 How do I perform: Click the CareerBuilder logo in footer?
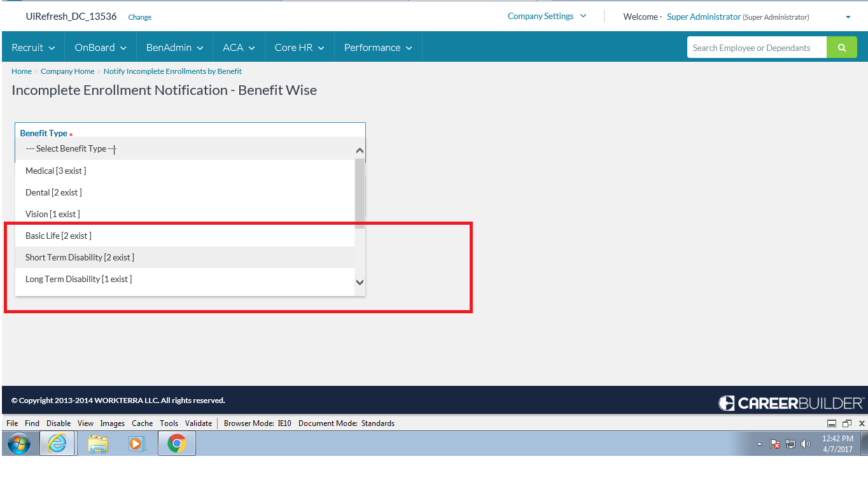(791, 403)
